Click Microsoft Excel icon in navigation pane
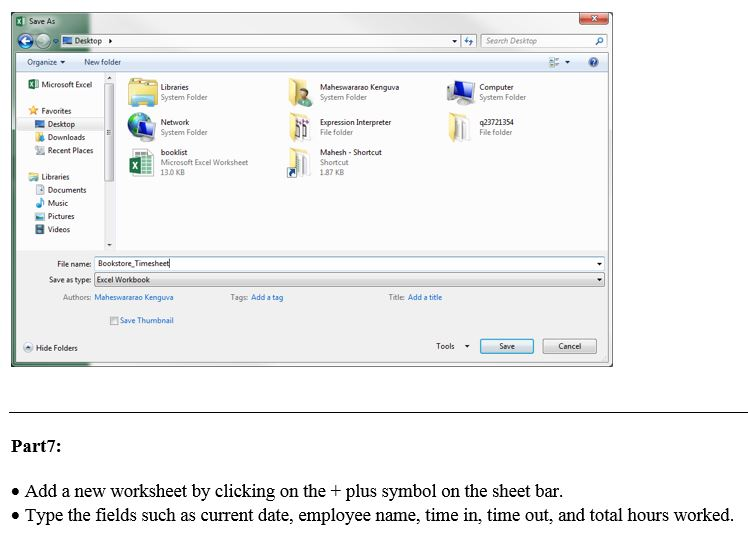 pos(33,84)
